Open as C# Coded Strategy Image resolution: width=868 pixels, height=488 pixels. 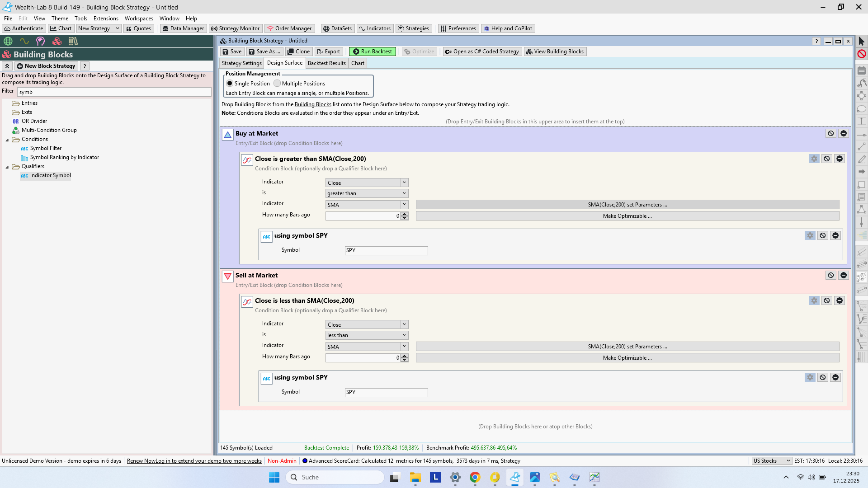point(482,52)
